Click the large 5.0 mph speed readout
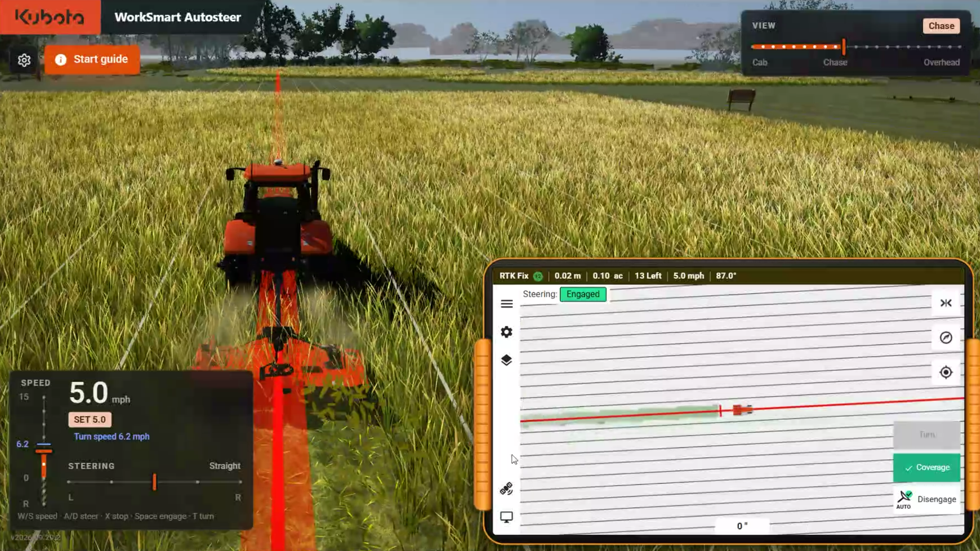980x551 pixels. coord(100,393)
